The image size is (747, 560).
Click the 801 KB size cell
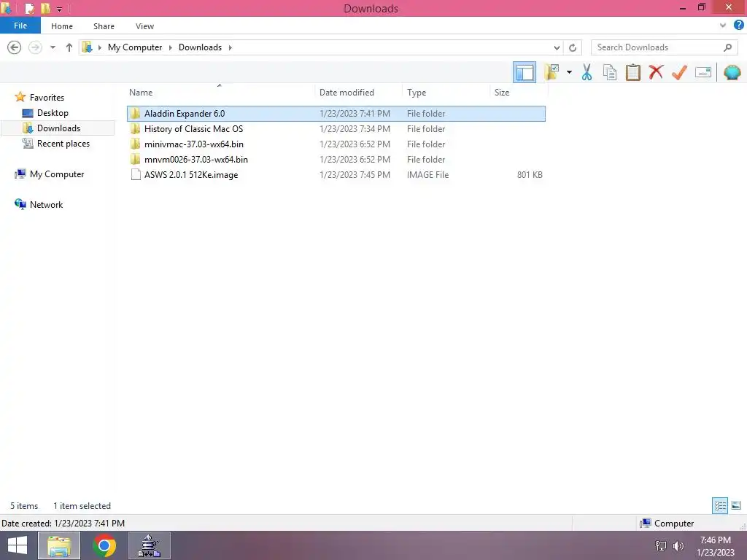click(x=530, y=175)
